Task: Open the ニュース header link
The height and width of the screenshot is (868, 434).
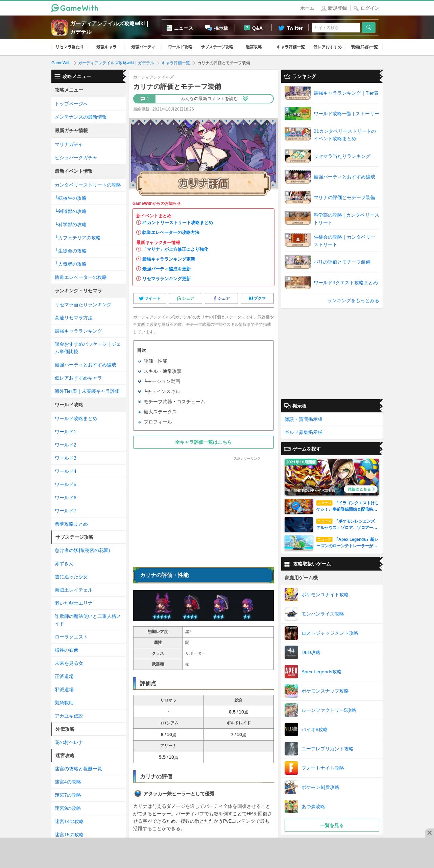Action: coord(180,28)
